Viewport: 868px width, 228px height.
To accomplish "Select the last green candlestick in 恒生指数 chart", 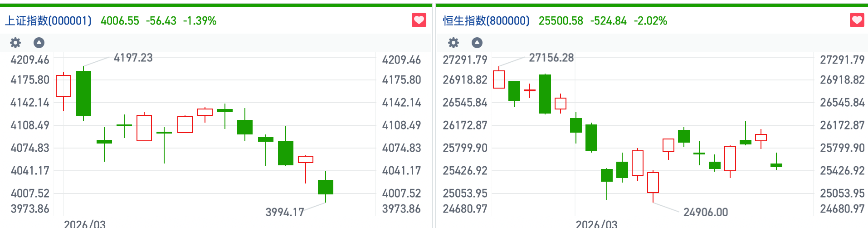I will pos(776,165).
